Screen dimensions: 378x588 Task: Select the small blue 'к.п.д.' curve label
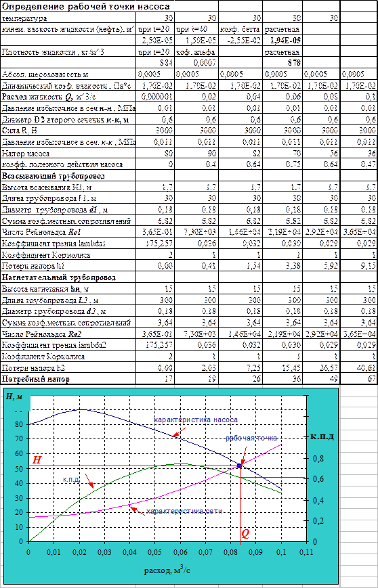(x=71, y=480)
